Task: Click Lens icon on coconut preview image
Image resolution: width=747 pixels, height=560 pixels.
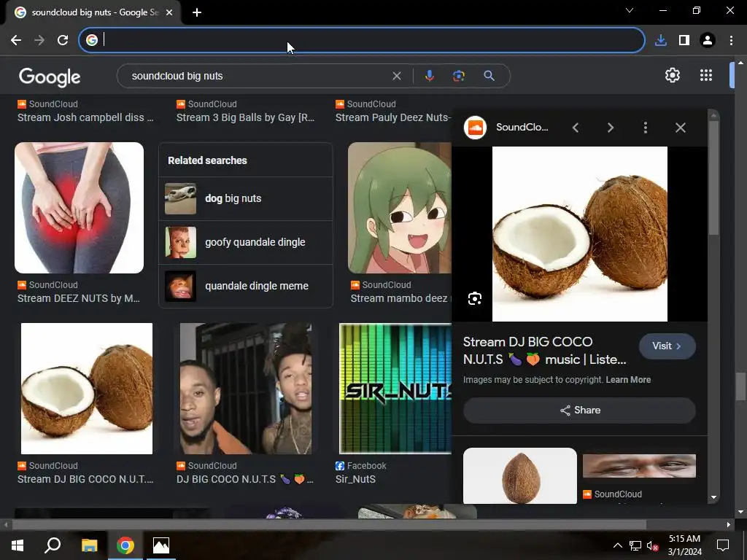Action: coord(474,298)
